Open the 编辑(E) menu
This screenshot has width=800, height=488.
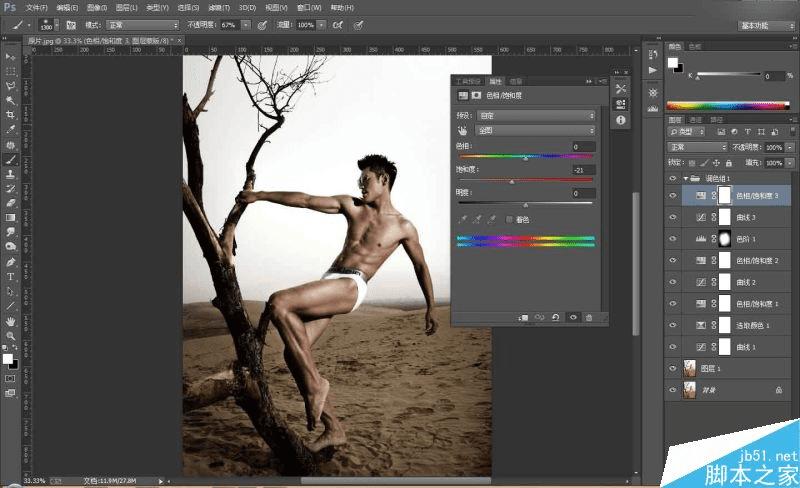click(67, 8)
